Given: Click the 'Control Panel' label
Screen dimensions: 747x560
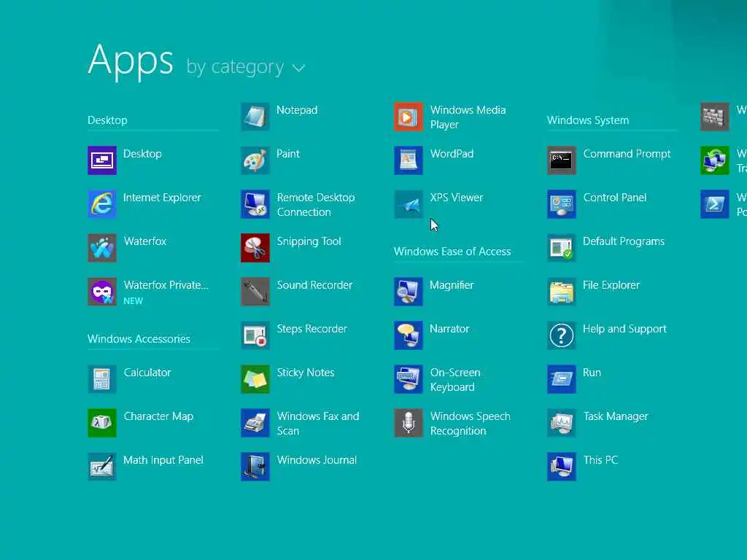Looking at the screenshot, I should coord(614,198).
